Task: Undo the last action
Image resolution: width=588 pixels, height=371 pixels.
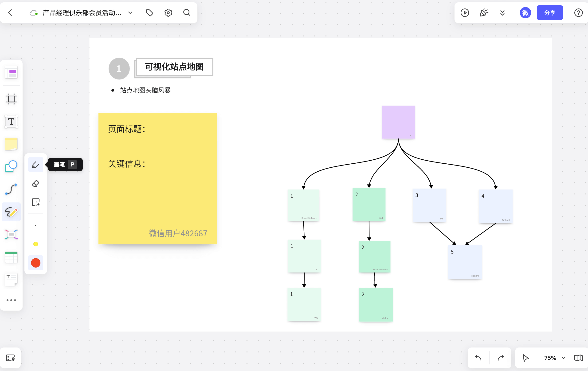Action: [x=478, y=358]
